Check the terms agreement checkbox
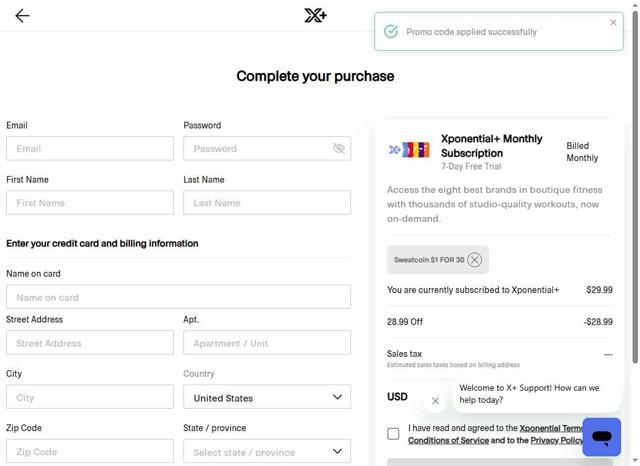The height and width of the screenshot is (466, 640). point(393,434)
